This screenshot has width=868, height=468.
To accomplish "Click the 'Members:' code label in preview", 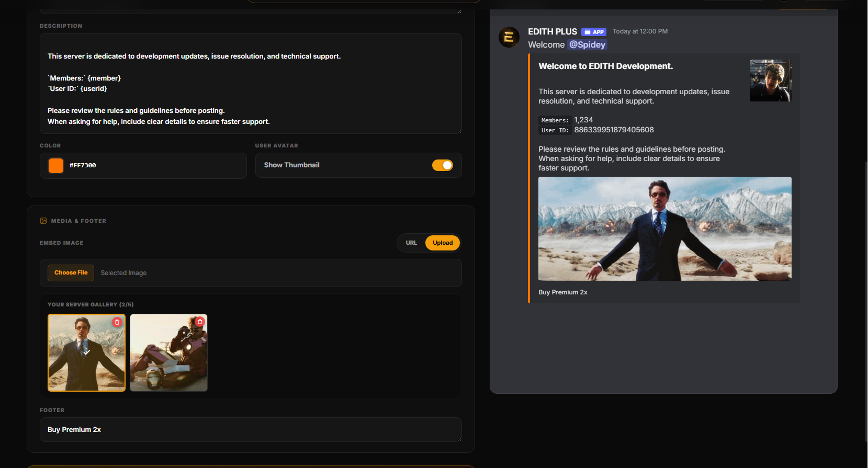I will [x=555, y=120].
